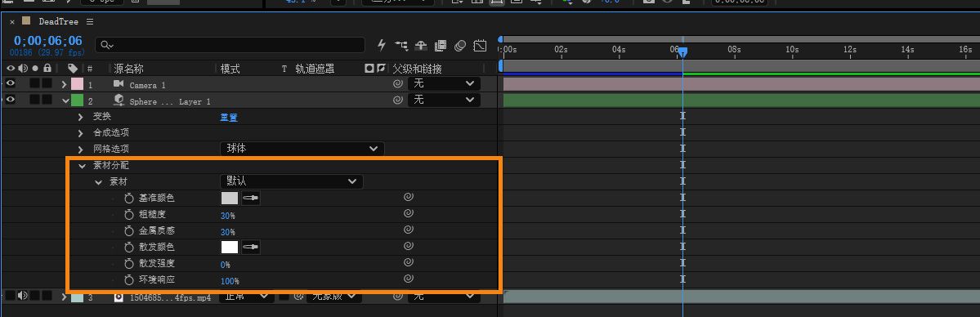Image resolution: width=980 pixels, height=317 pixels.
Task: Open the 球体 mesh type dropdown
Action: click(302, 148)
